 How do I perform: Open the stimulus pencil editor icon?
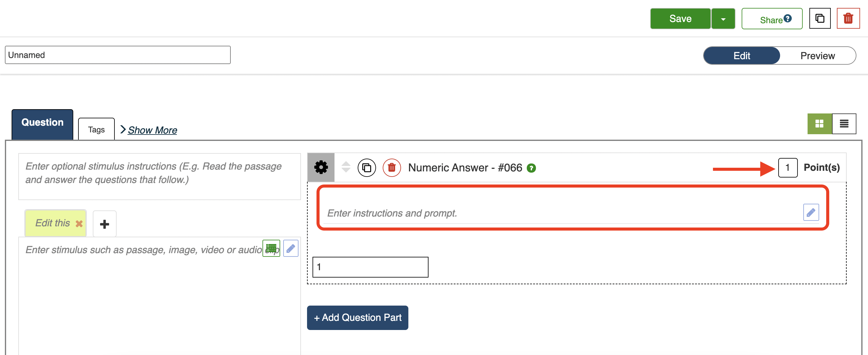pyautogui.click(x=291, y=249)
